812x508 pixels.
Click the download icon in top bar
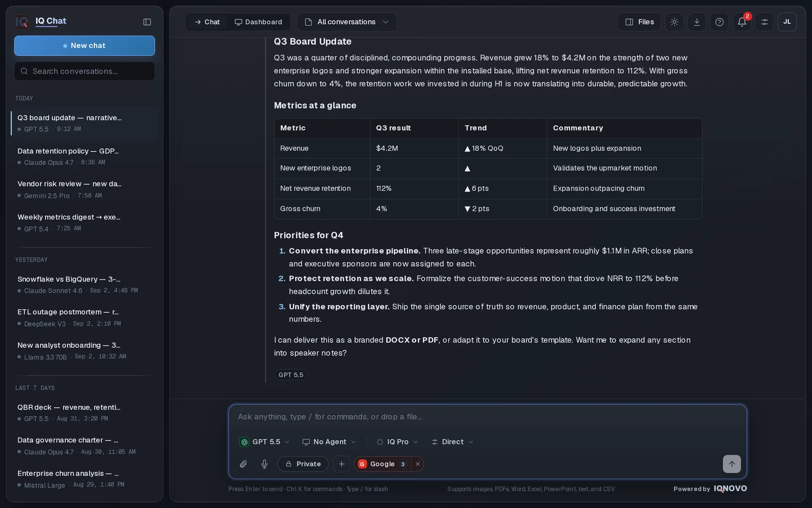coord(696,22)
